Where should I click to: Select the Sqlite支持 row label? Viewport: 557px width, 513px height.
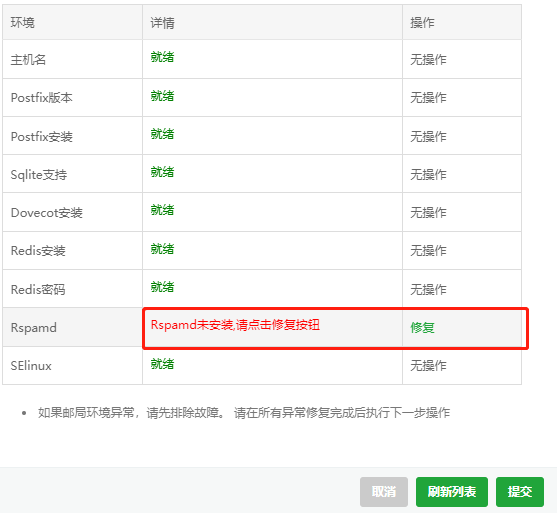pos(39,174)
